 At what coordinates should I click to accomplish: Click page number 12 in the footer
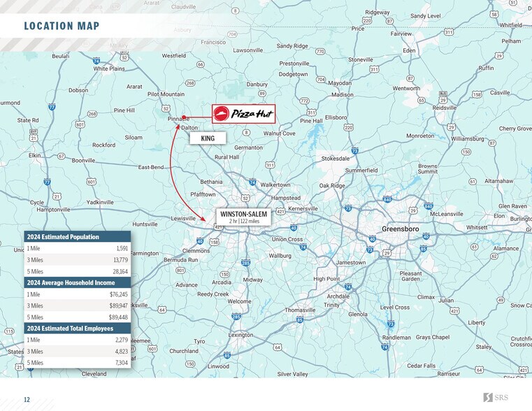tap(27, 400)
